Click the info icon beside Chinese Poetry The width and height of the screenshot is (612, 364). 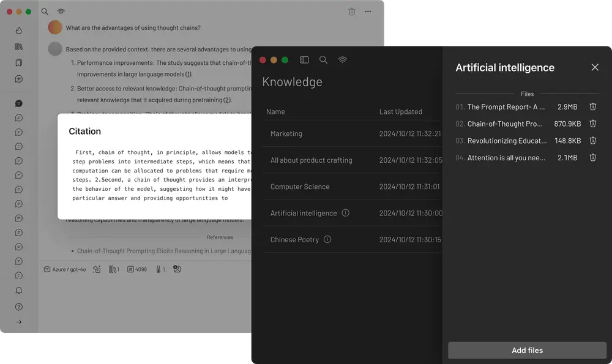[327, 239]
